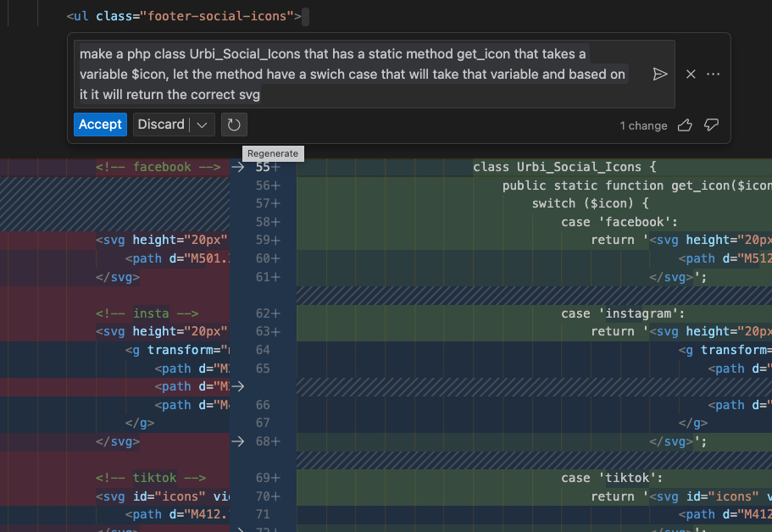Click '<!-- tiktok -->' comment in original
Screen dimensions: 772x532
click(x=151, y=478)
